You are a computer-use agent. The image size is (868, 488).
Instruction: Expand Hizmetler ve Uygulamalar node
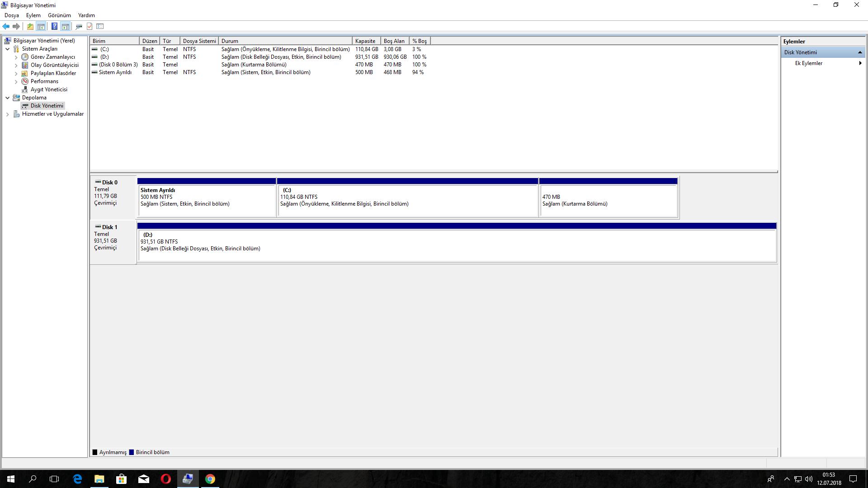click(7, 114)
